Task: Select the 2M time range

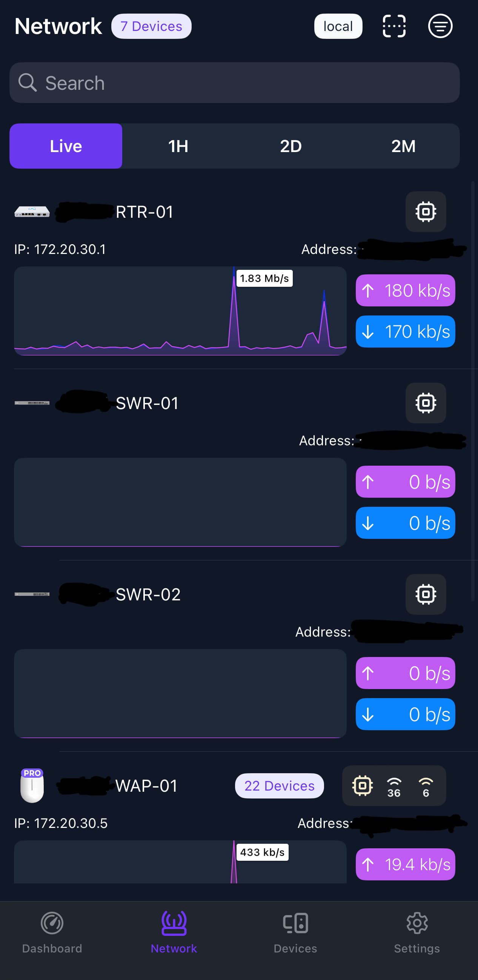Action: 403,146
